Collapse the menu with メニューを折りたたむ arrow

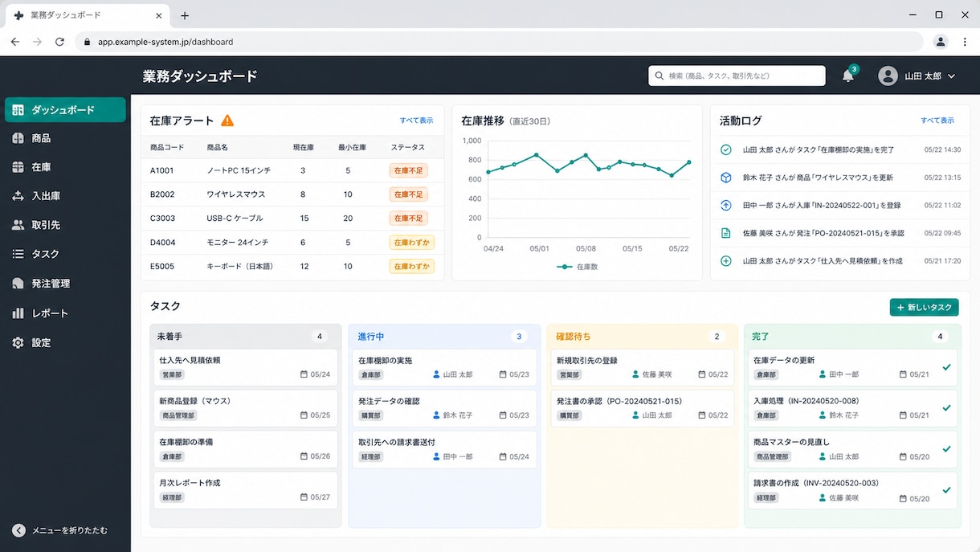tap(19, 530)
